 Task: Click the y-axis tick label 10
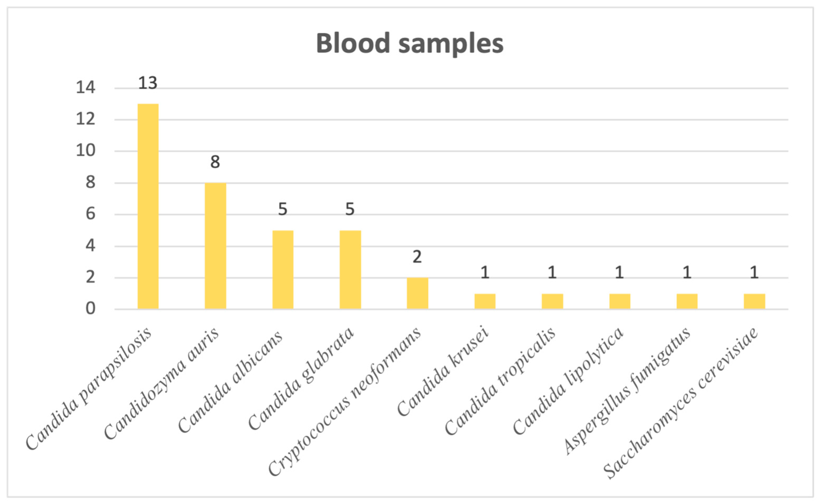click(x=85, y=151)
